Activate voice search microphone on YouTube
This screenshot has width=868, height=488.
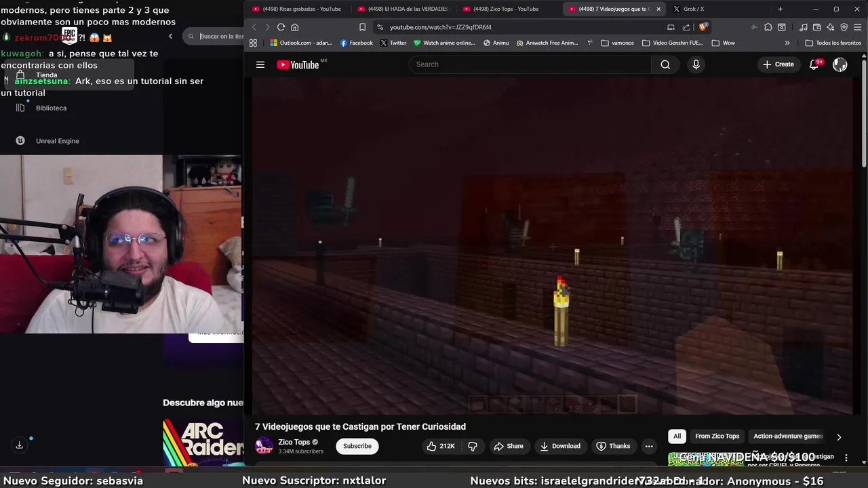pyautogui.click(x=696, y=64)
